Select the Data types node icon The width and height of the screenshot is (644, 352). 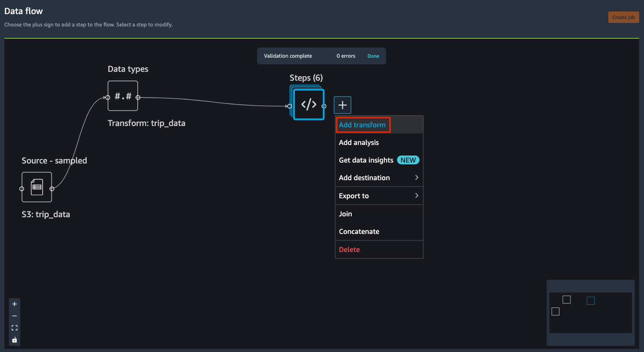coord(123,96)
